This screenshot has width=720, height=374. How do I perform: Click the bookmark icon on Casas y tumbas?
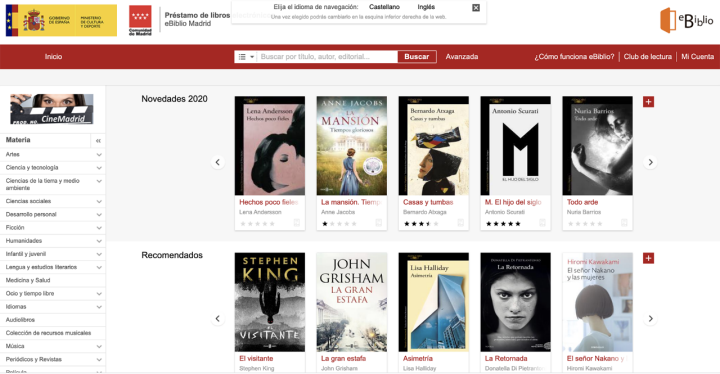click(x=461, y=223)
